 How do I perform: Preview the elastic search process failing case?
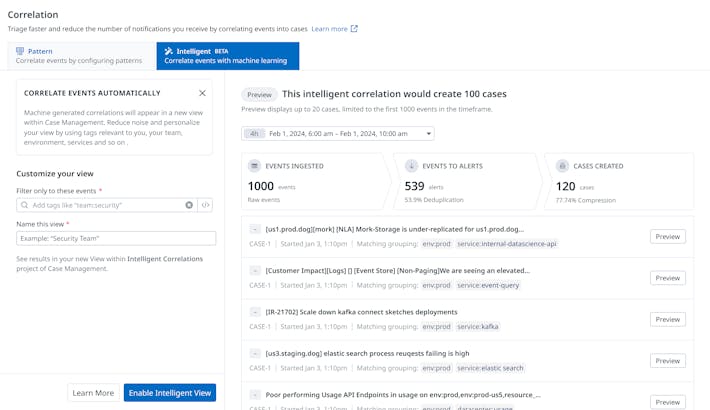(668, 361)
